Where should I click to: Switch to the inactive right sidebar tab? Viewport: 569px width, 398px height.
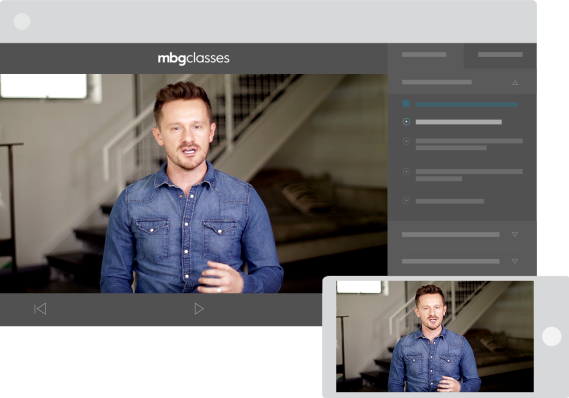500,56
